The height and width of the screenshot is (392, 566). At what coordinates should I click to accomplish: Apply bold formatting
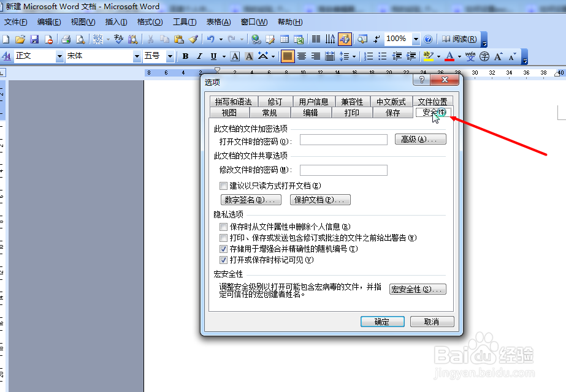186,56
